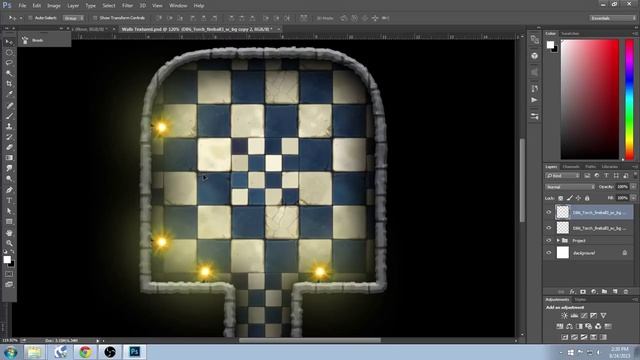
Task: Select the Spot Healing Brush tool
Action: (9, 106)
